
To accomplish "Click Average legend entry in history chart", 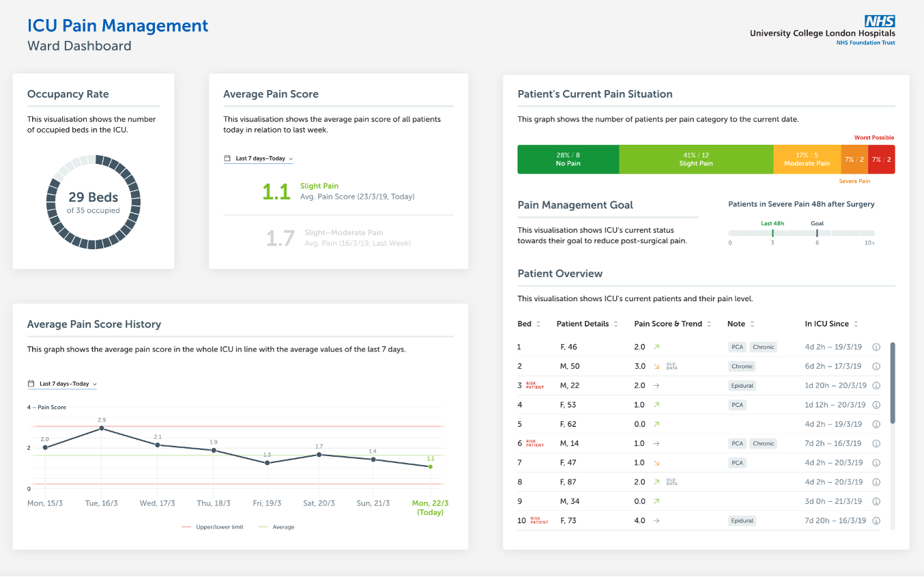I will click(276, 527).
